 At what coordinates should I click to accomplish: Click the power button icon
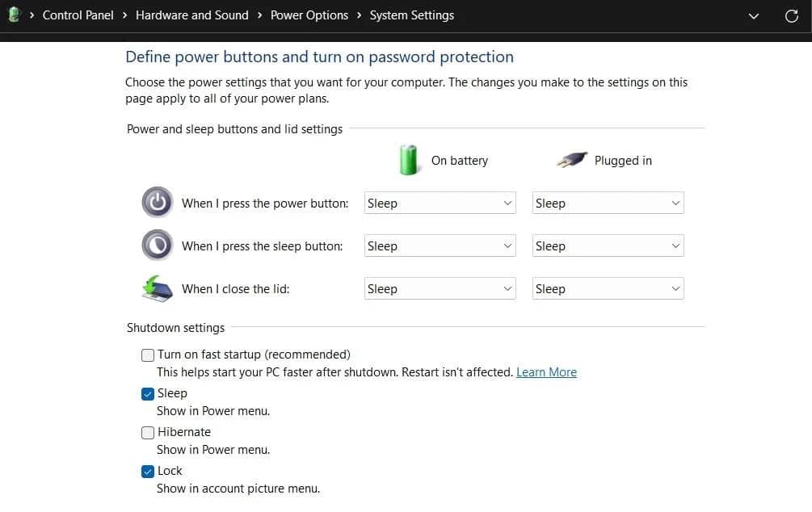point(157,202)
